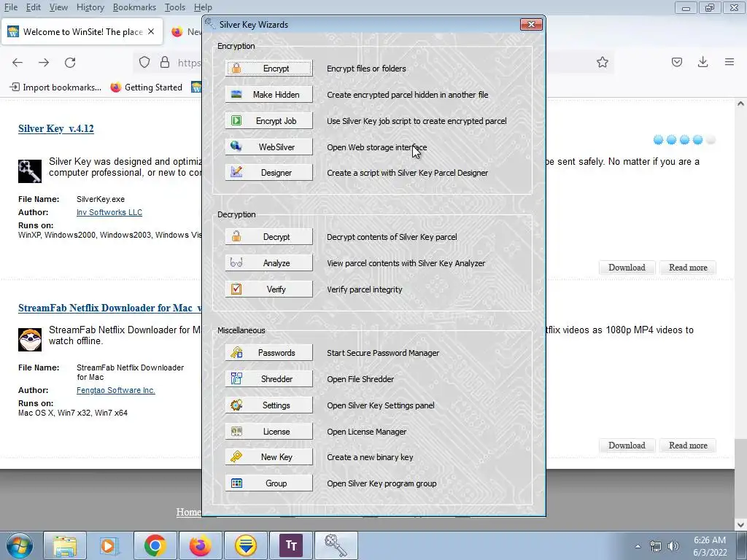Launch the Encrypt Job wizard

(x=268, y=120)
